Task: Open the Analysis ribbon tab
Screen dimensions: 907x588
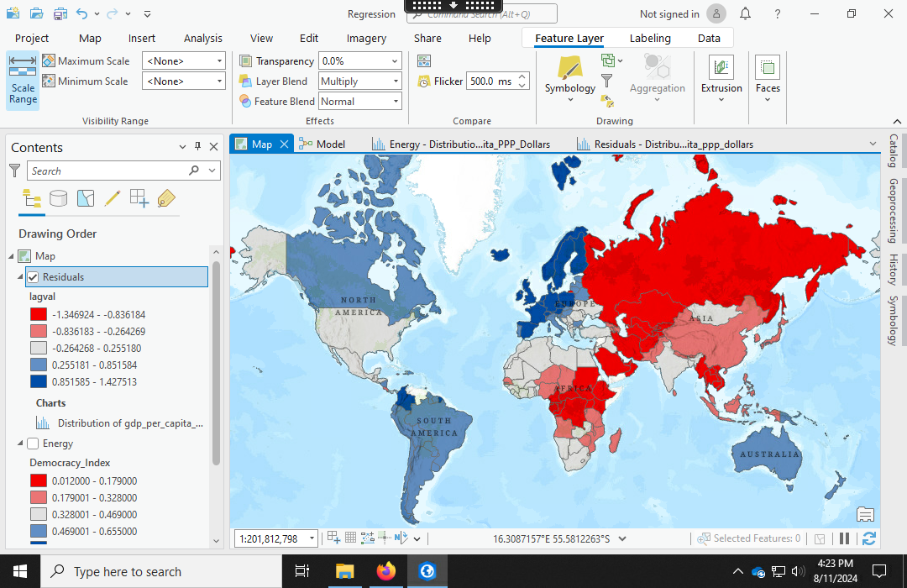Action: pyautogui.click(x=203, y=38)
